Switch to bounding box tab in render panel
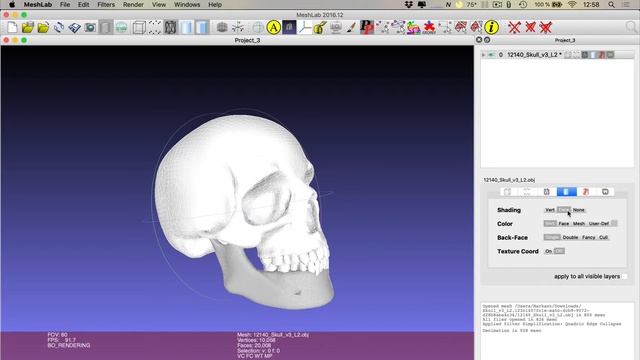 click(507, 192)
